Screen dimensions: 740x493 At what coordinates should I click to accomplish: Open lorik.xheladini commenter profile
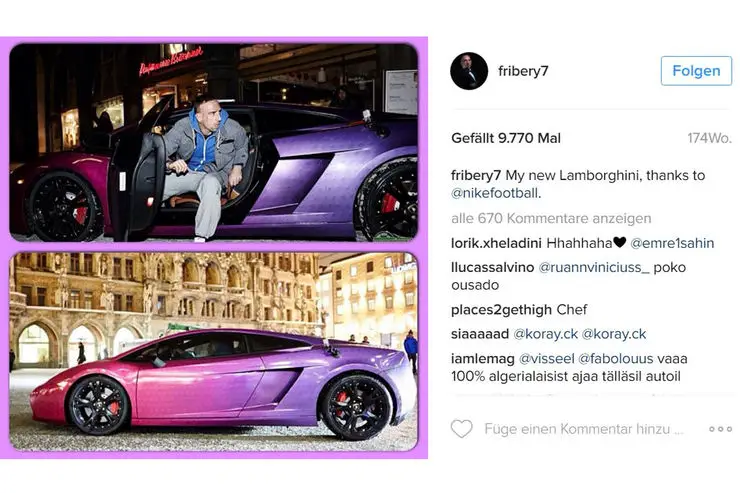pos(496,243)
